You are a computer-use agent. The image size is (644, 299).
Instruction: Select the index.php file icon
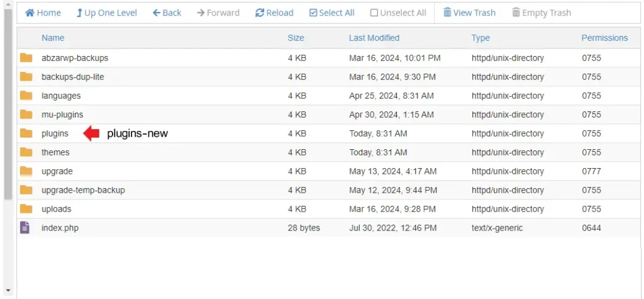coord(25,228)
